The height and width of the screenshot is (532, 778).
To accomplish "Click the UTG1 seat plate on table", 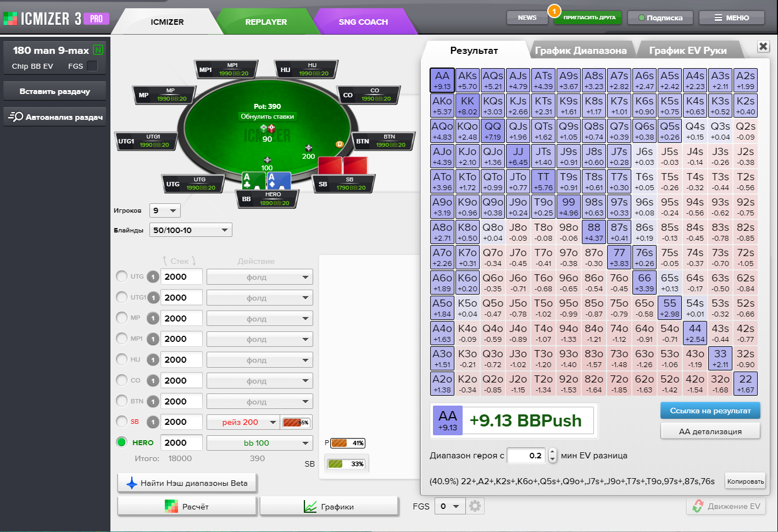I will [146, 141].
